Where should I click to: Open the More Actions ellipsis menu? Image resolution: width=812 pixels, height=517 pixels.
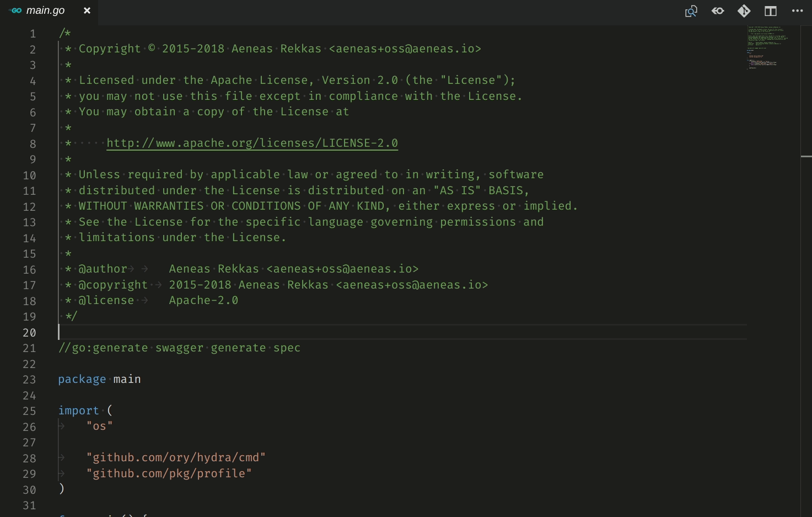797,11
